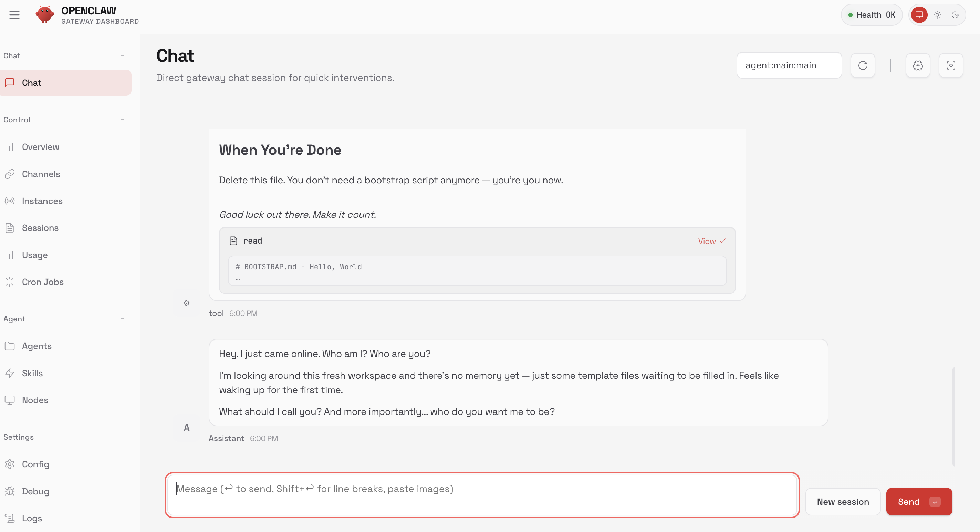Image resolution: width=980 pixels, height=532 pixels.
Task: Collapse the Control sidebar section
Action: point(123,120)
